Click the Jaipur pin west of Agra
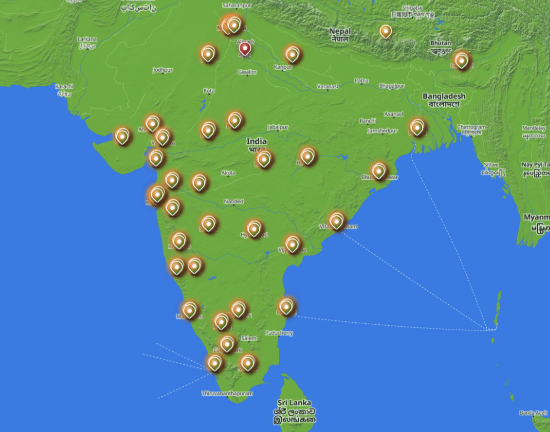 [x=208, y=54]
